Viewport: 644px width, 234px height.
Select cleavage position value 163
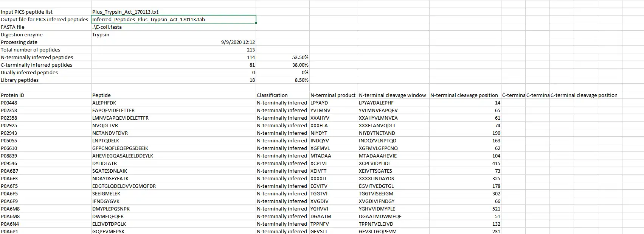tap(465, 140)
